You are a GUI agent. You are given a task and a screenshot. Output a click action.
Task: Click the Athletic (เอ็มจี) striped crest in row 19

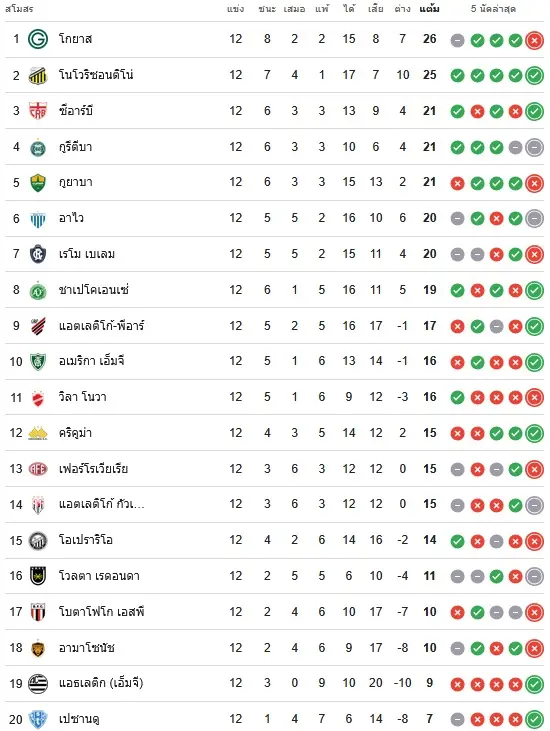click(38, 684)
